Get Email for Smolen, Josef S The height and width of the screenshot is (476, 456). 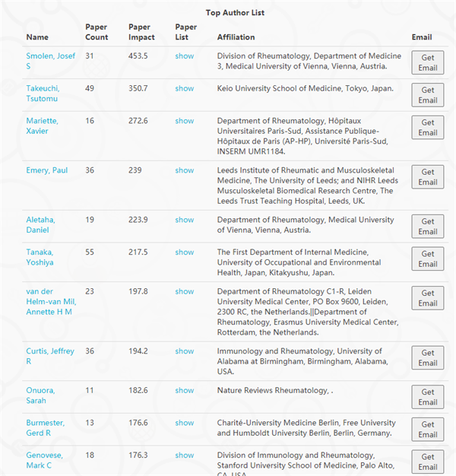(427, 62)
